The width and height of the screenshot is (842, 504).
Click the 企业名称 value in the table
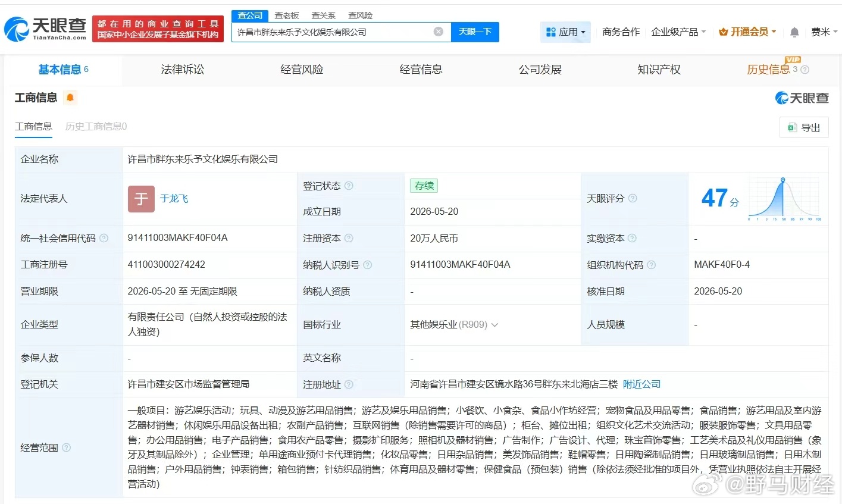(x=202, y=159)
